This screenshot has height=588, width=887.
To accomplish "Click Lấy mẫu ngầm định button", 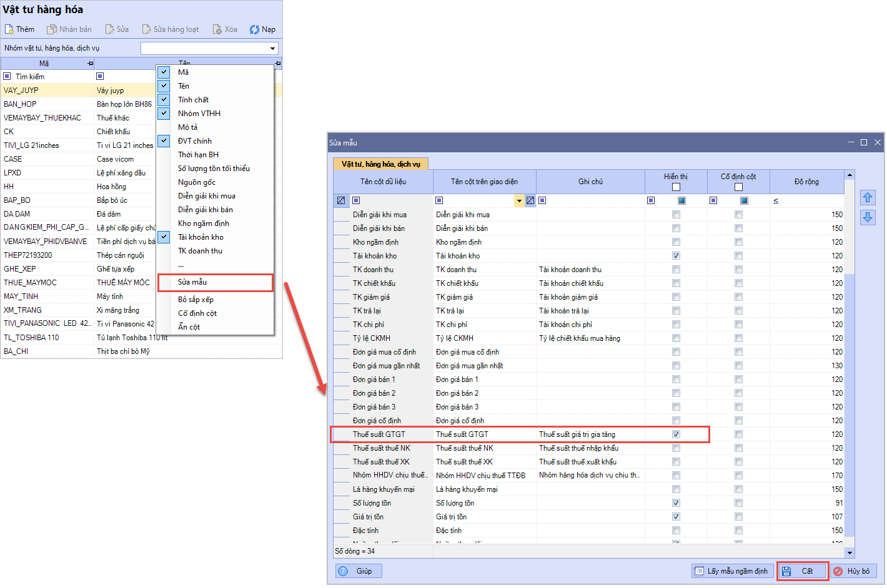I will (x=732, y=571).
